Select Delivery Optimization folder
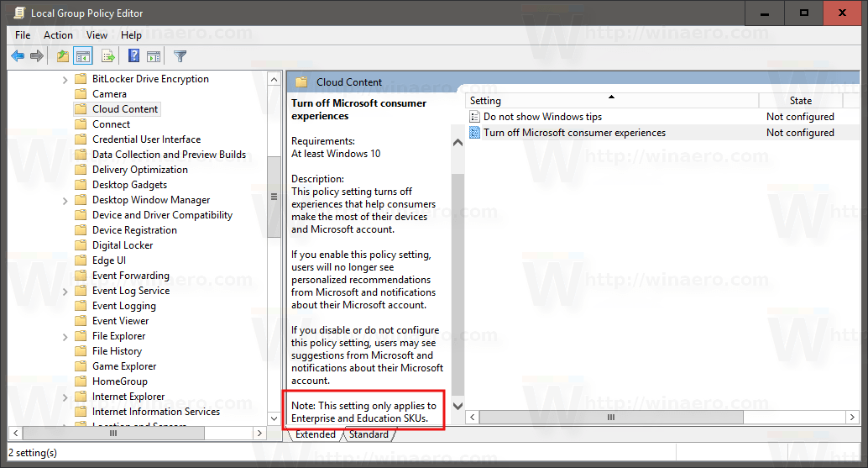The image size is (868, 468). pyautogui.click(x=140, y=170)
